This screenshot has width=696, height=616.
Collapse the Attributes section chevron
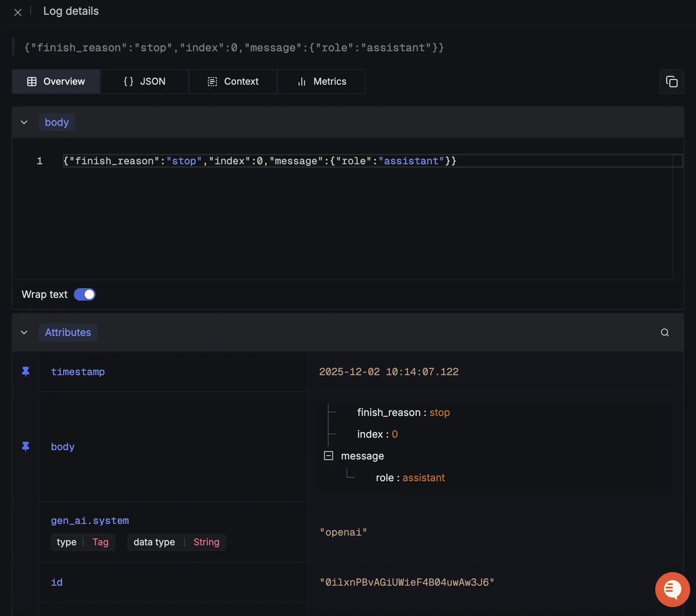pyautogui.click(x=24, y=332)
